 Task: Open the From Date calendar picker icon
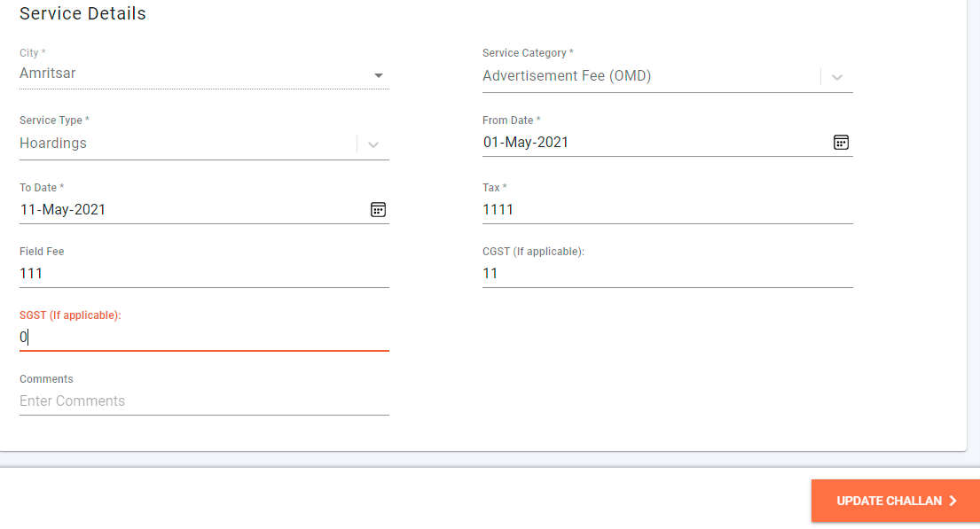841,143
